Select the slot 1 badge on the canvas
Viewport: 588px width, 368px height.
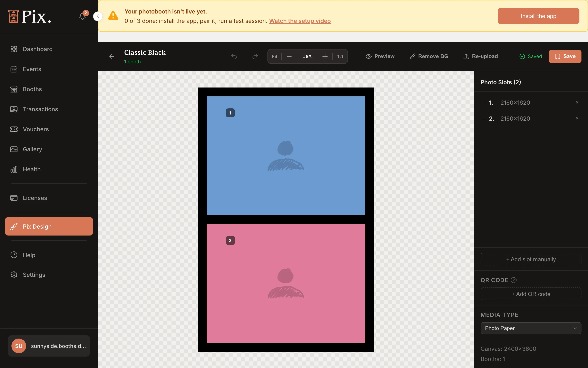(x=230, y=113)
